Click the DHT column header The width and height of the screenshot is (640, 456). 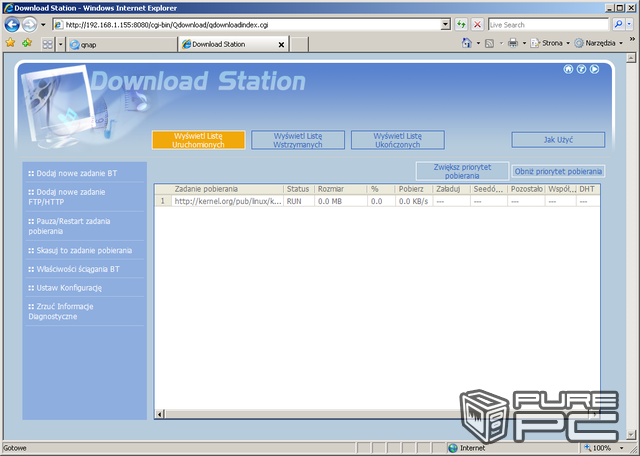pyautogui.click(x=587, y=189)
